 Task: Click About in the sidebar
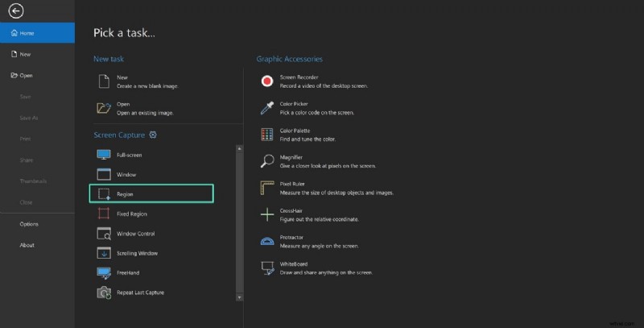27,245
